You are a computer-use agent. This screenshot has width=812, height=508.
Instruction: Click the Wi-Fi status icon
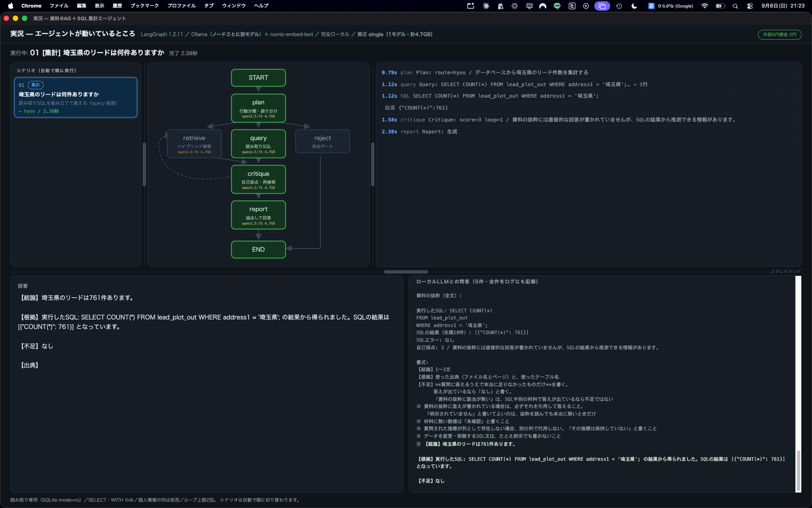tap(705, 6)
